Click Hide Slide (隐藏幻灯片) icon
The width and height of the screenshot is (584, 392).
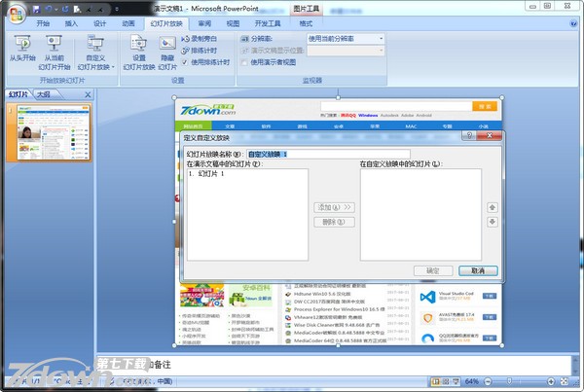[167, 53]
